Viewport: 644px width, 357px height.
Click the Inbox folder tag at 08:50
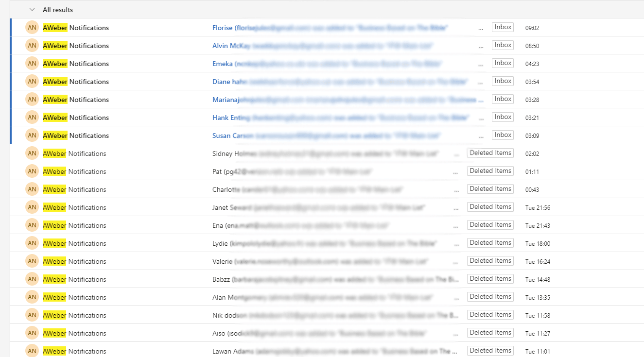pyautogui.click(x=503, y=45)
